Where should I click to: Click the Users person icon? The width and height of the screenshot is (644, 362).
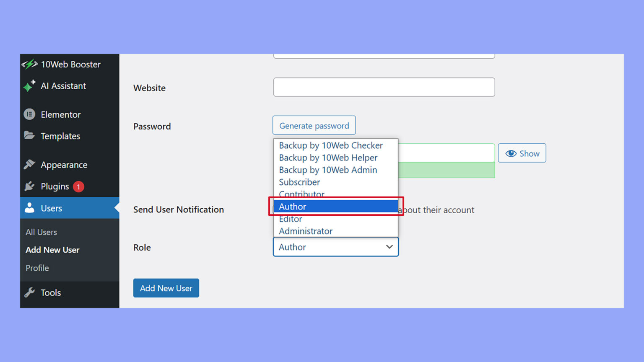(29, 207)
